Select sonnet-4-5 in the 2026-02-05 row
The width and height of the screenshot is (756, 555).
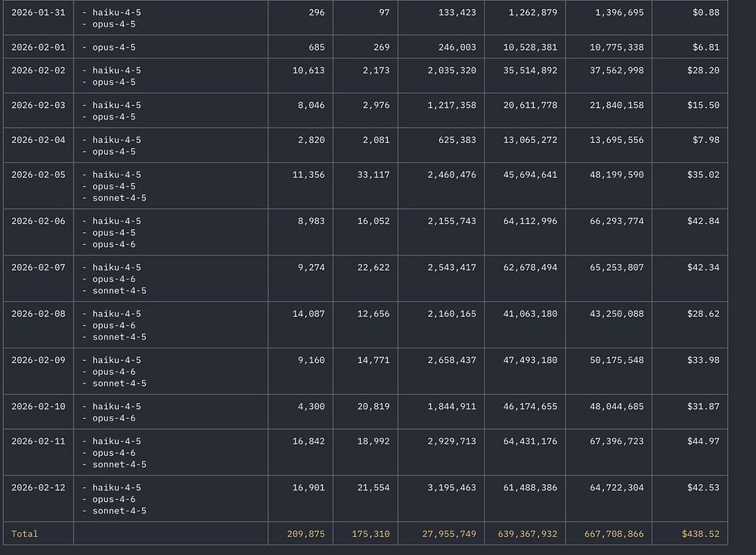(119, 198)
